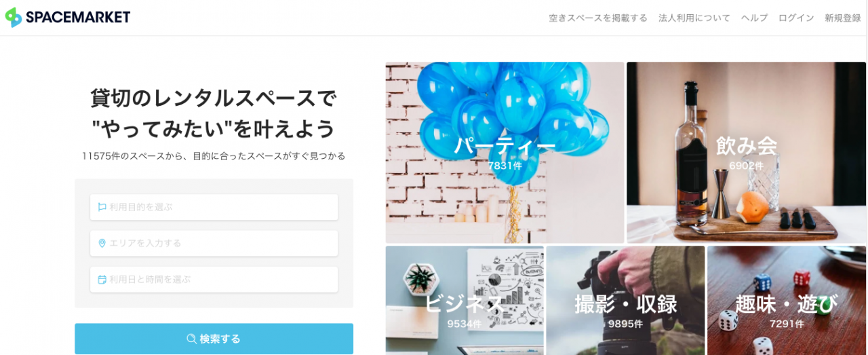Focus the エリアを入力する area field
This screenshot has width=868, height=355.
(x=214, y=243)
